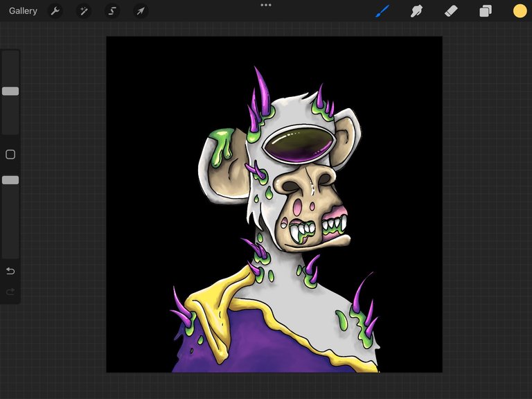Click the brush size slider handle
The height and width of the screenshot is (399, 532).
[10, 91]
